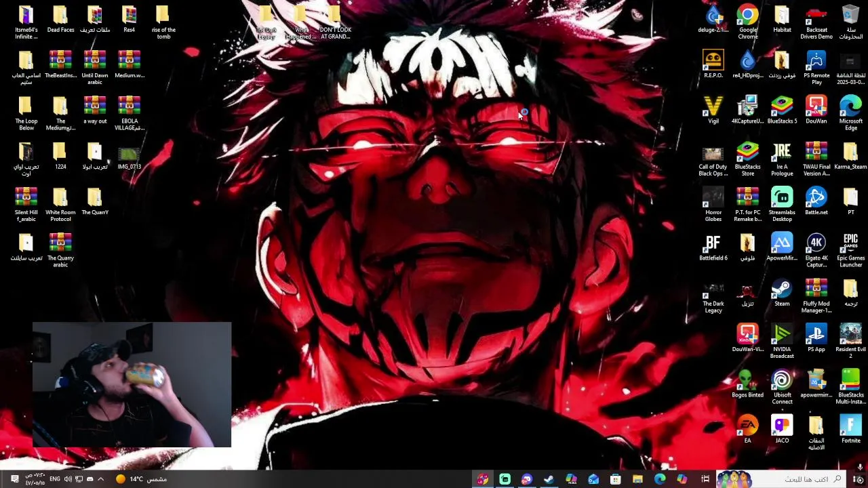Open Ubisoft Connect icon
868x488 pixels.
pos(782,386)
